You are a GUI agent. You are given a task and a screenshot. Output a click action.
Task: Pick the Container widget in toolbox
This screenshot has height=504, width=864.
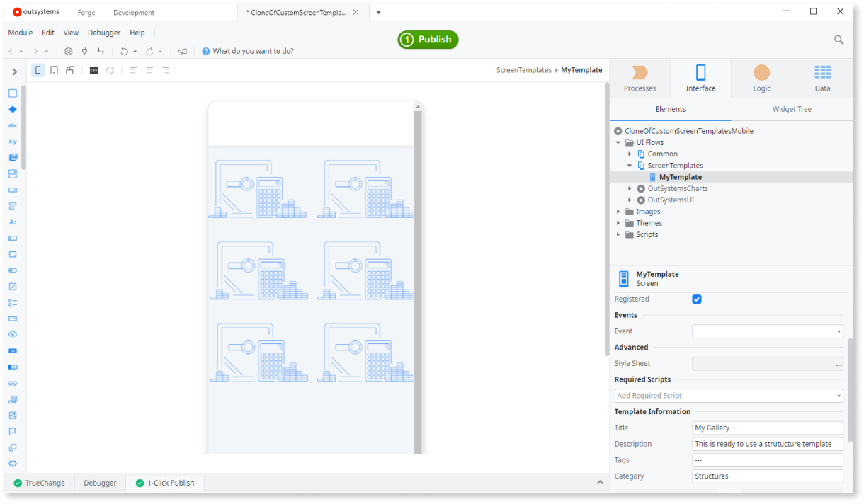(13, 93)
